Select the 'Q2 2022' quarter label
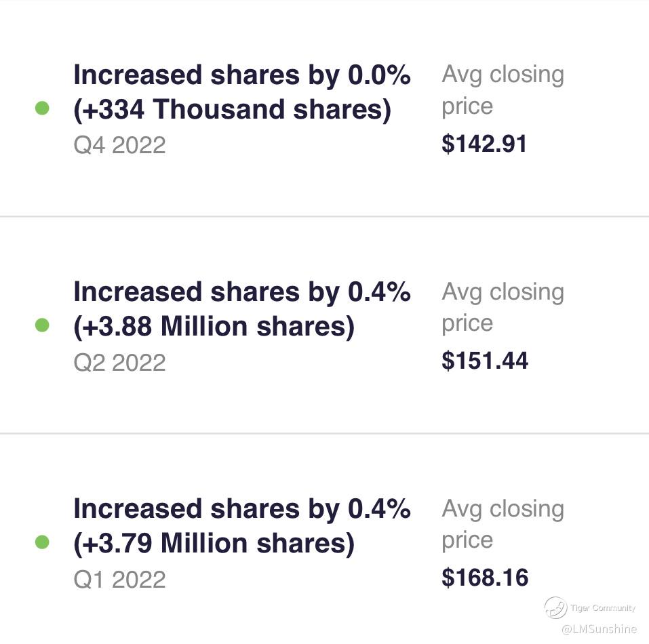This screenshot has width=649, height=644. (119, 362)
